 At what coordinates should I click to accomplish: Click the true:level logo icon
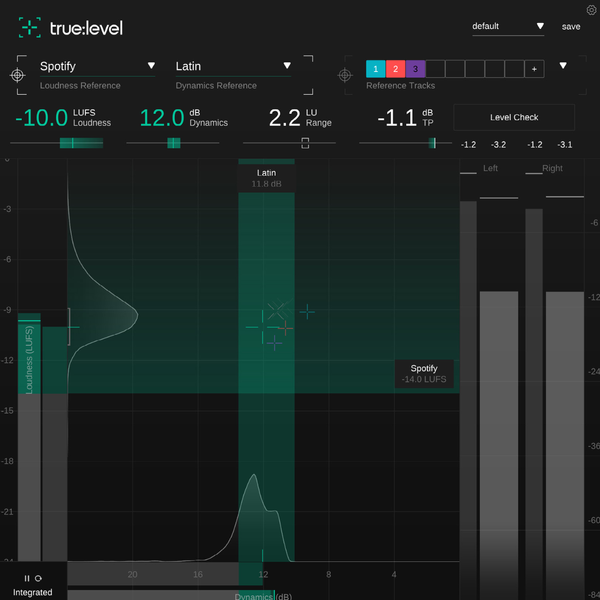tap(31, 28)
